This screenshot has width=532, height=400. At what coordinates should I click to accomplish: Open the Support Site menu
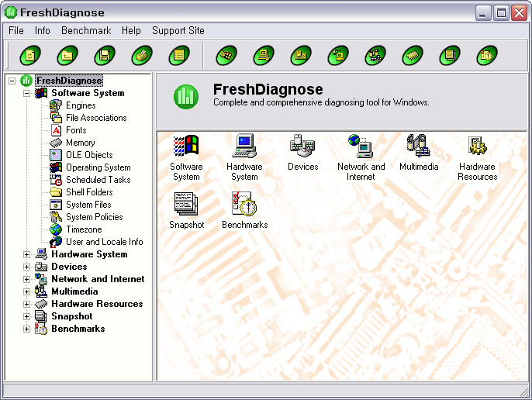tap(178, 30)
